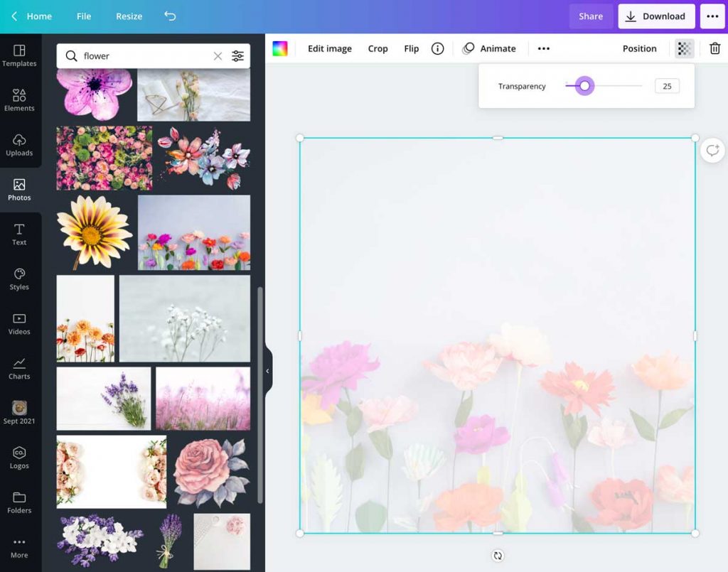Select the Elements sidebar icon

click(19, 99)
